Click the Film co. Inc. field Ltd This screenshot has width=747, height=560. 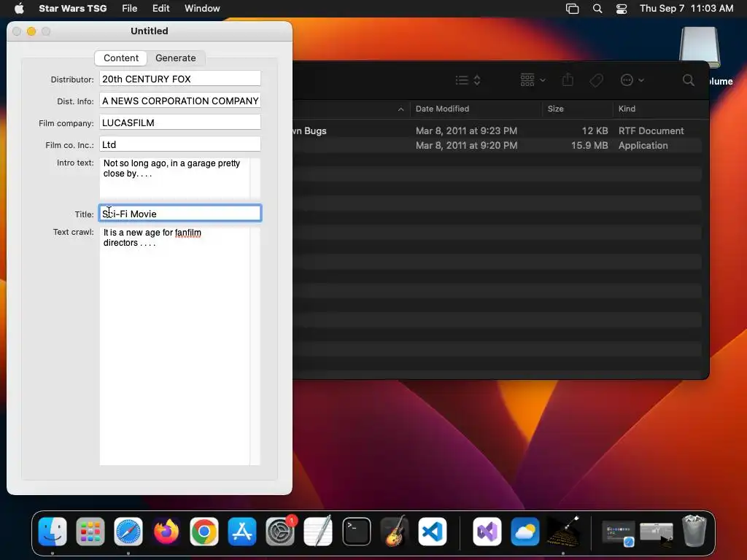(180, 144)
